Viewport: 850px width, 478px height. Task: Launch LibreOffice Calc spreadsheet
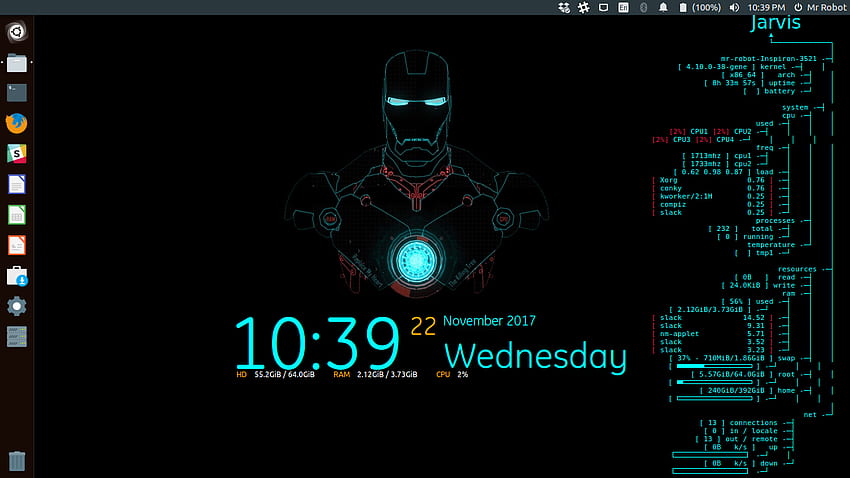[x=17, y=215]
